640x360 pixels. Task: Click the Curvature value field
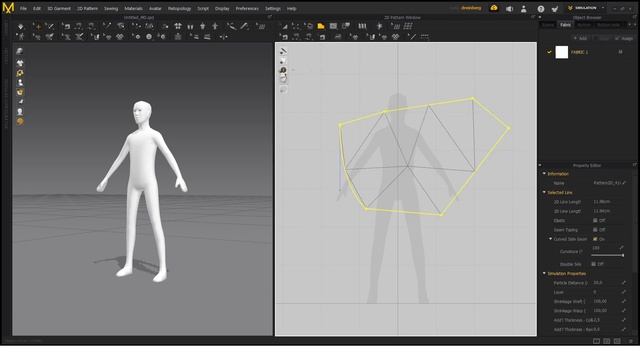[x=604, y=248]
